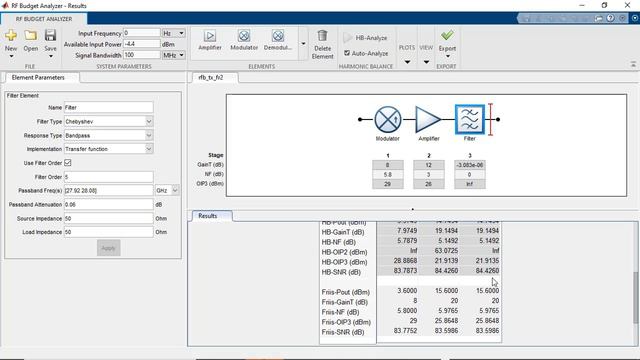Select the RF BUDGET ANALYZER ribbon tab

44,19
